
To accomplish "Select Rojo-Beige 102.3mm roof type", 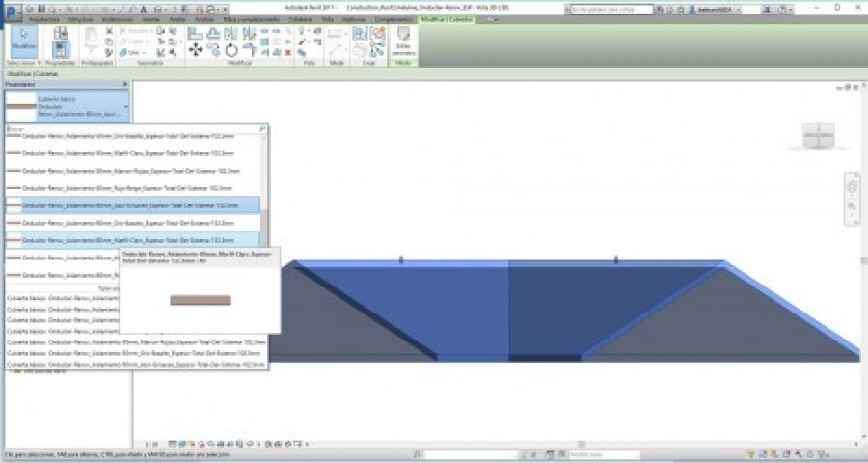I will click(133, 188).
